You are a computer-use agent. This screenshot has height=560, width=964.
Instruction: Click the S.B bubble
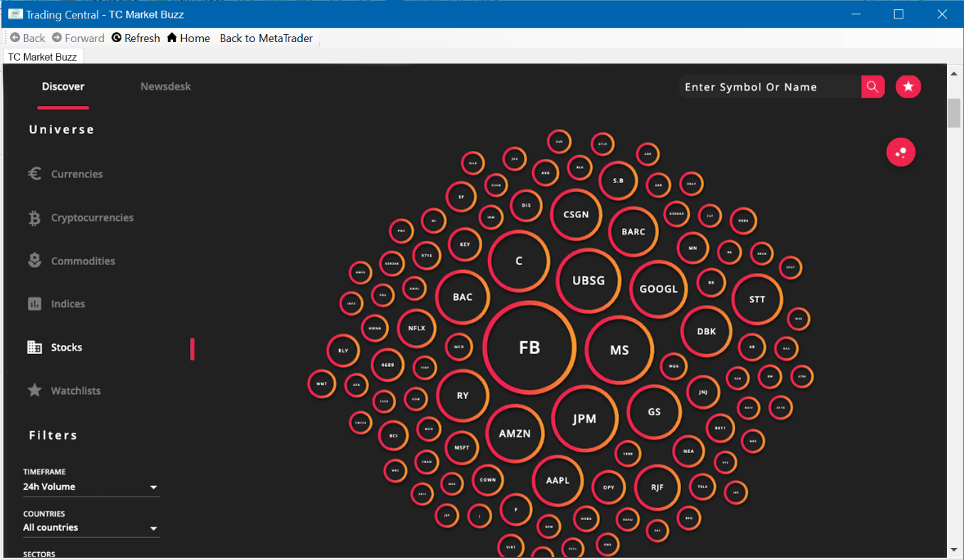(618, 181)
